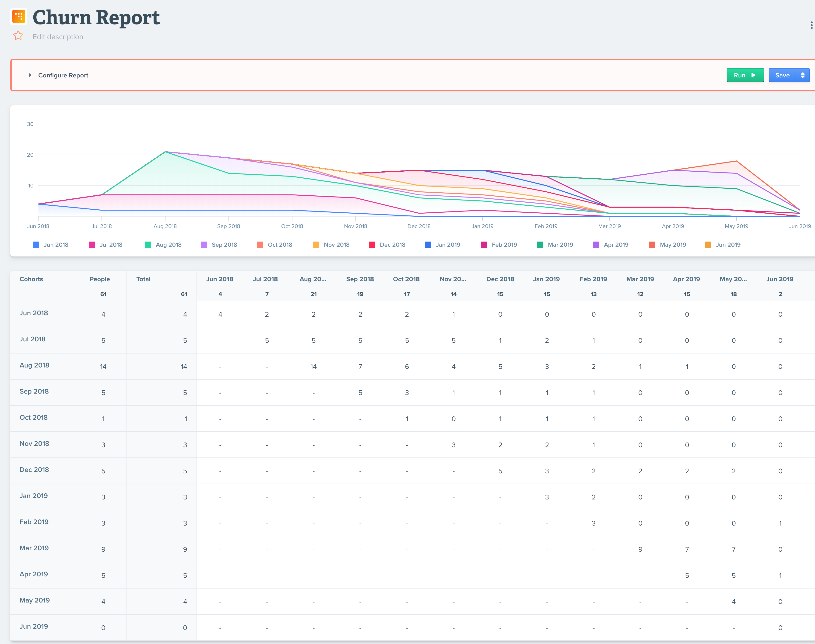815x644 pixels.
Task: Sort by the Cohorts column header
Action: tap(31, 279)
